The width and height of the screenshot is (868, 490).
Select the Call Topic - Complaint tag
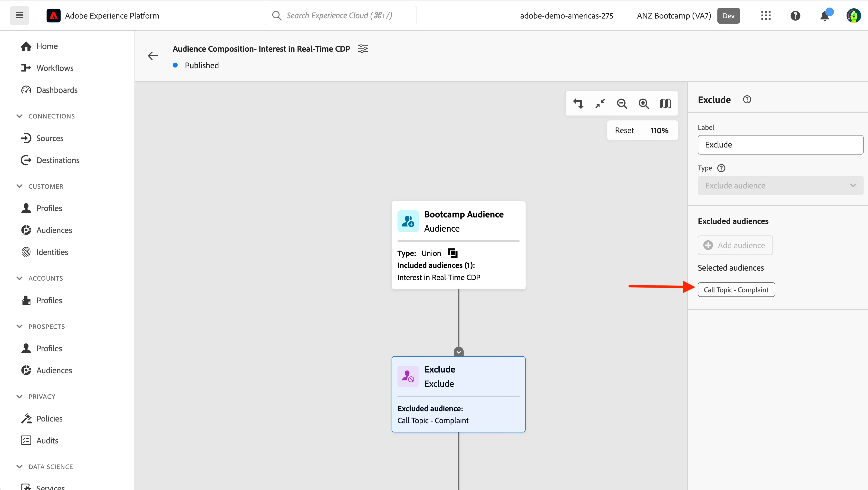click(x=736, y=290)
